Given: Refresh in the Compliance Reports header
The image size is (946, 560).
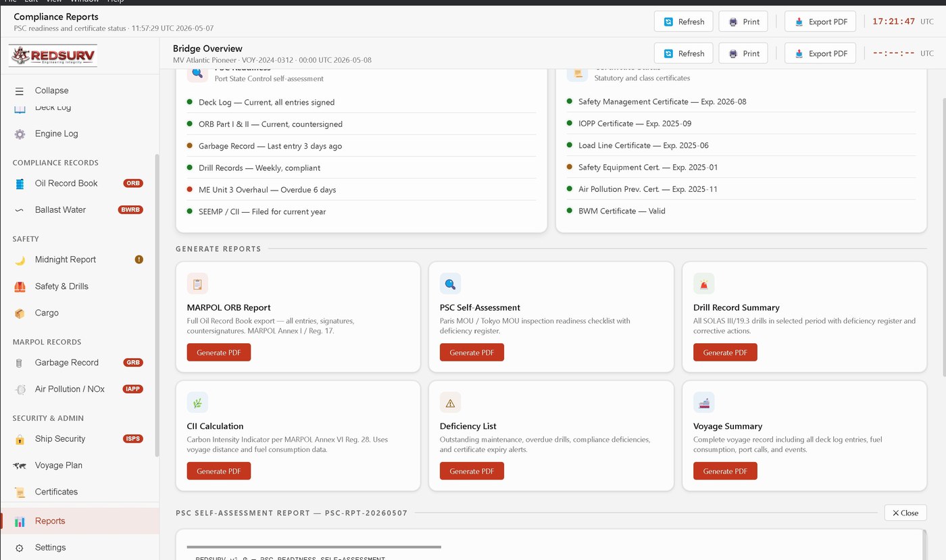Looking at the screenshot, I should [x=684, y=22].
